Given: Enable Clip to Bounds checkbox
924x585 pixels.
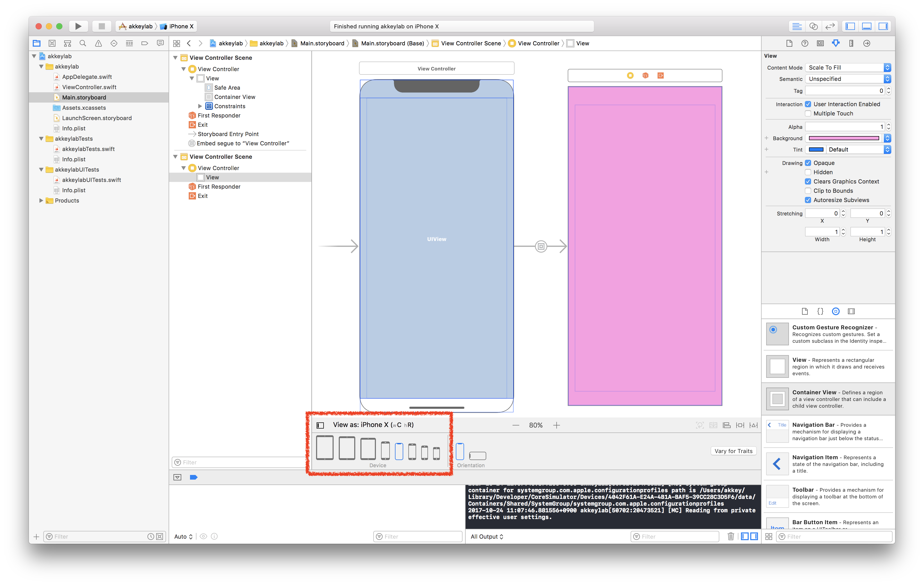Looking at the screenshot, I should [x=808, y=191].
